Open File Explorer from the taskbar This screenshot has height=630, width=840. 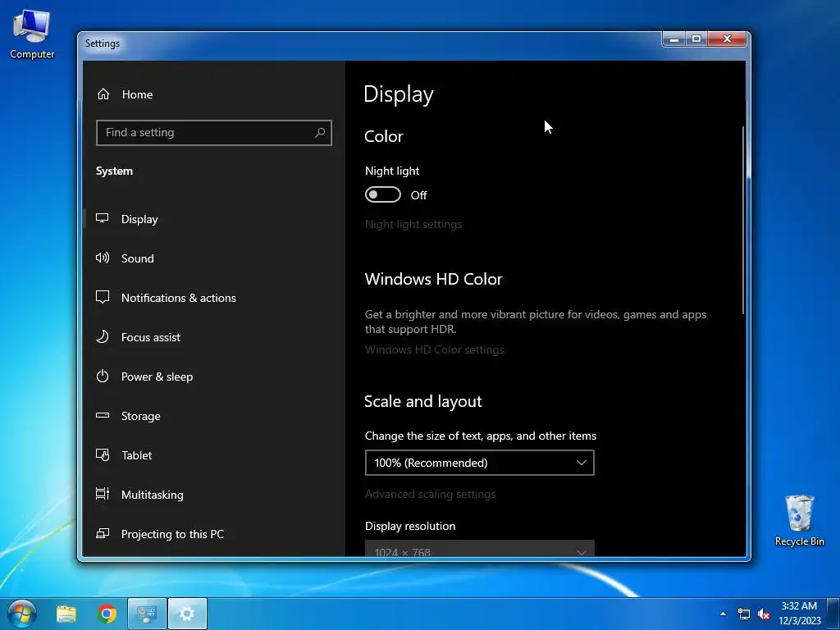click(x=66, y=614)
